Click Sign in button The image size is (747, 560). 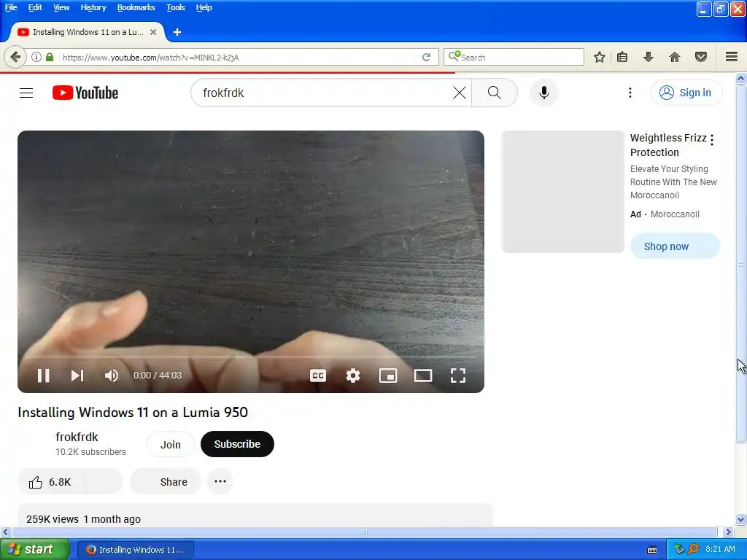(x=686, y=93)
